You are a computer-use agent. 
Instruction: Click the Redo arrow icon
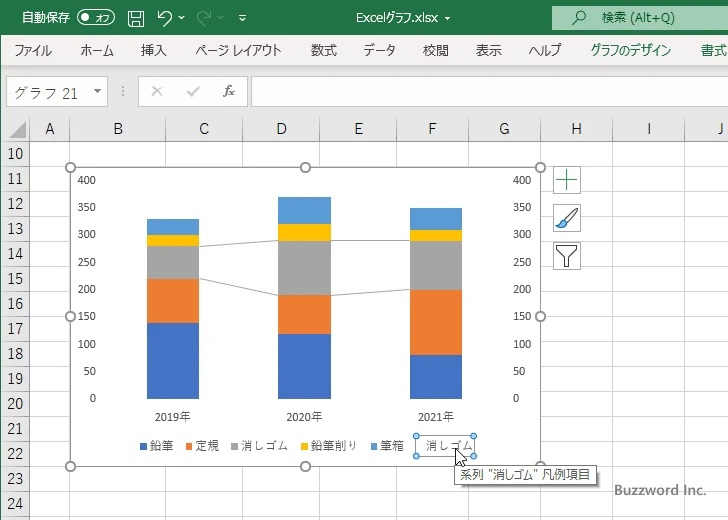pyautogui.click(x=204, y=18)
